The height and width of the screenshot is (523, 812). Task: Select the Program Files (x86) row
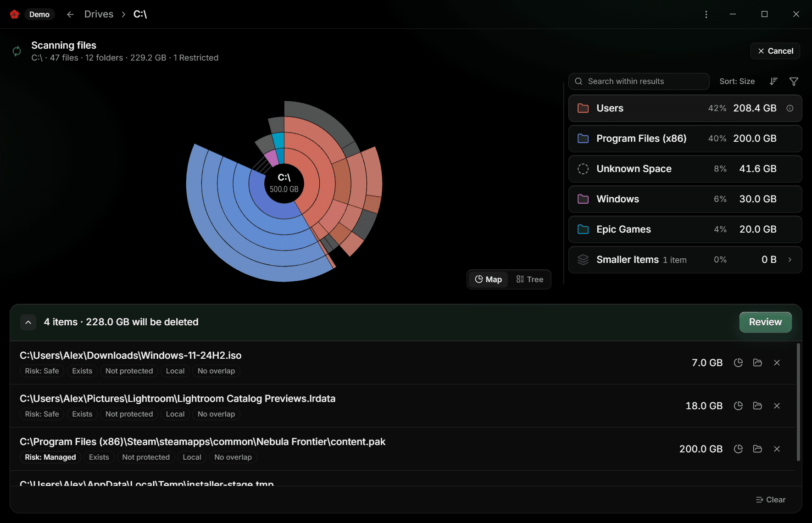(x=685, y=139)
